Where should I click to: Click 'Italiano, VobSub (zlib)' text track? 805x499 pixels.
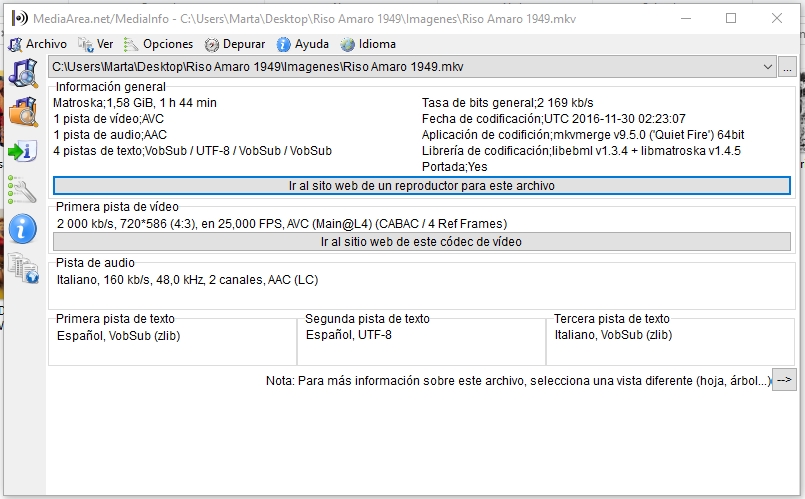613,335
